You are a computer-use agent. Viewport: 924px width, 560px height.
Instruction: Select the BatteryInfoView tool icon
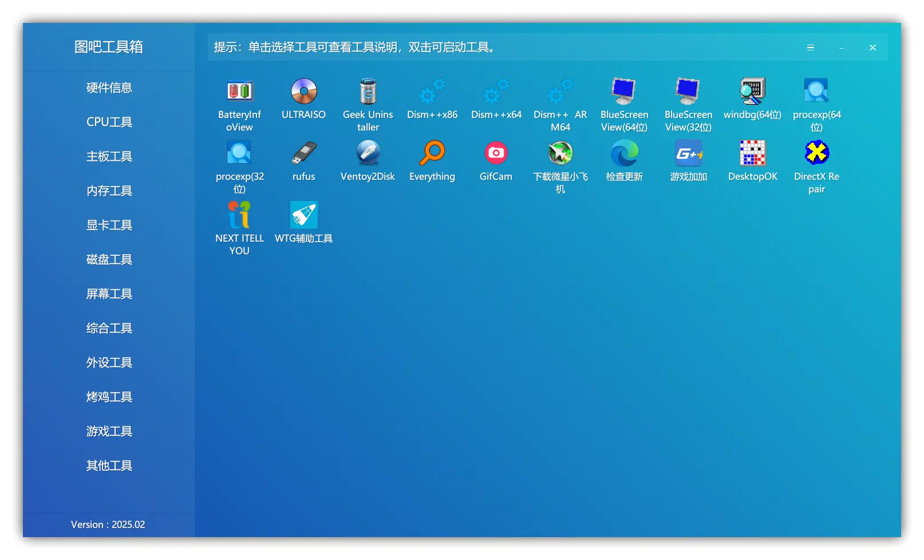point(239,91)
